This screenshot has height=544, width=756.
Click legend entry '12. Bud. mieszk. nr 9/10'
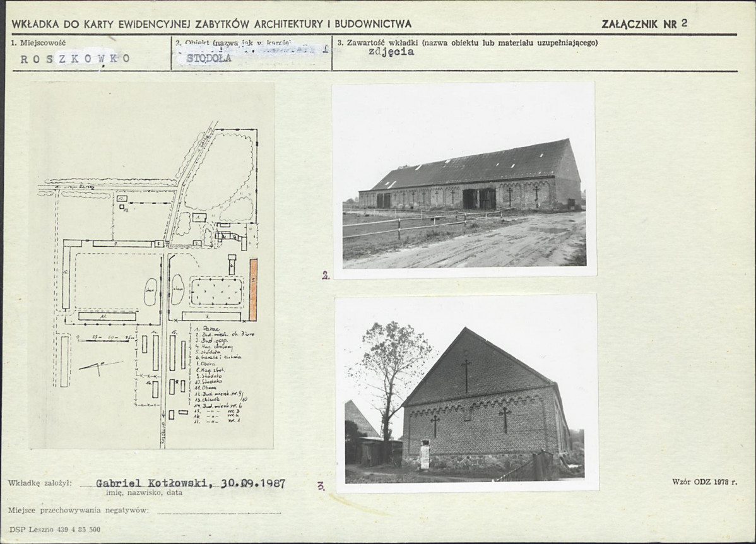[220, 394]
